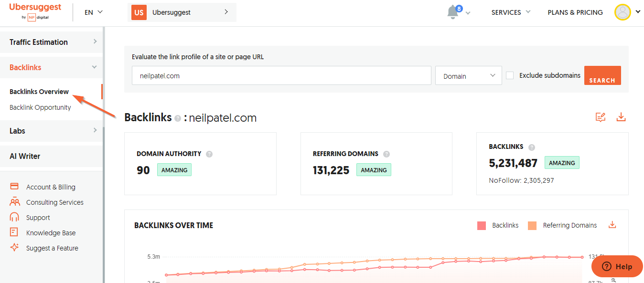Download the backlinks report
This screenshot has height=283, width=644.
pyautogui.click(x=621, y=117)
